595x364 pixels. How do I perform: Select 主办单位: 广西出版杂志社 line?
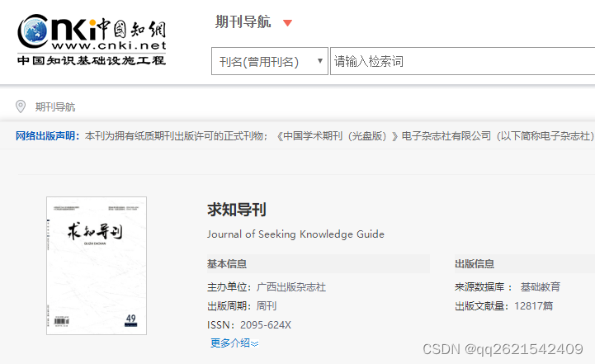pyautogui.click(x=267, y=287)
